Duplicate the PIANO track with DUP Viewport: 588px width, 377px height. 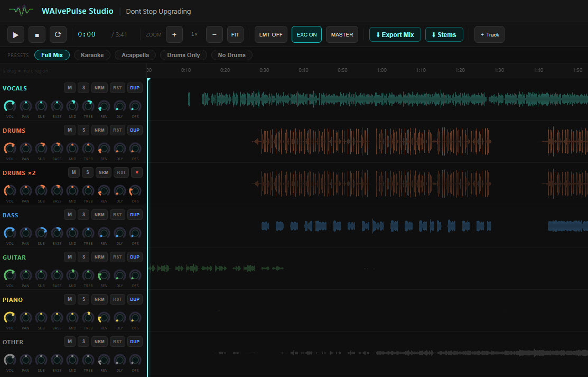(135, 300)
